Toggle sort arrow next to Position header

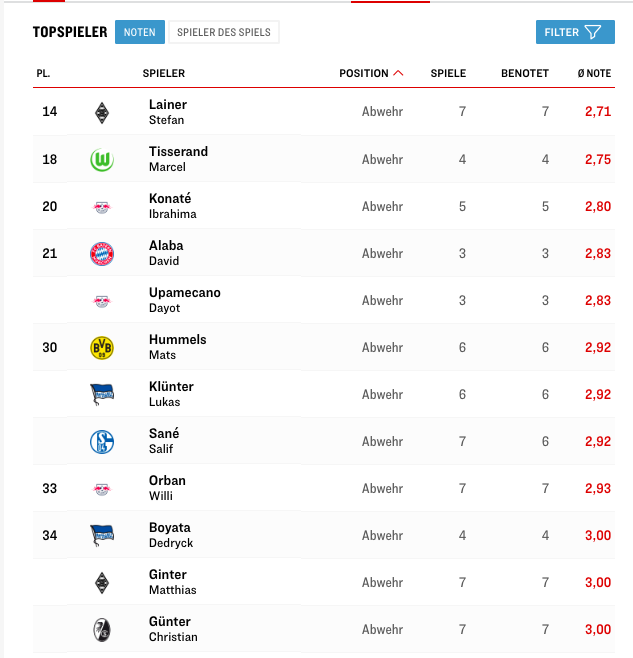(398, 73)
